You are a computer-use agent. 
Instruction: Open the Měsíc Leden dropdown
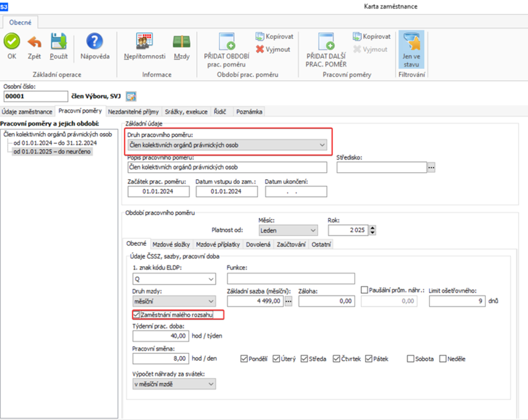(313, 230)
